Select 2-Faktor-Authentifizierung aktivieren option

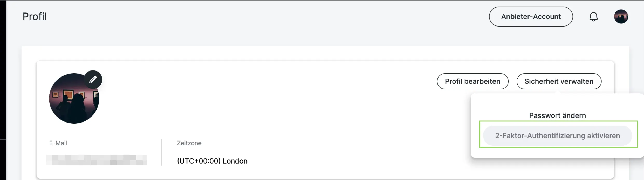(x=557, y=136)
